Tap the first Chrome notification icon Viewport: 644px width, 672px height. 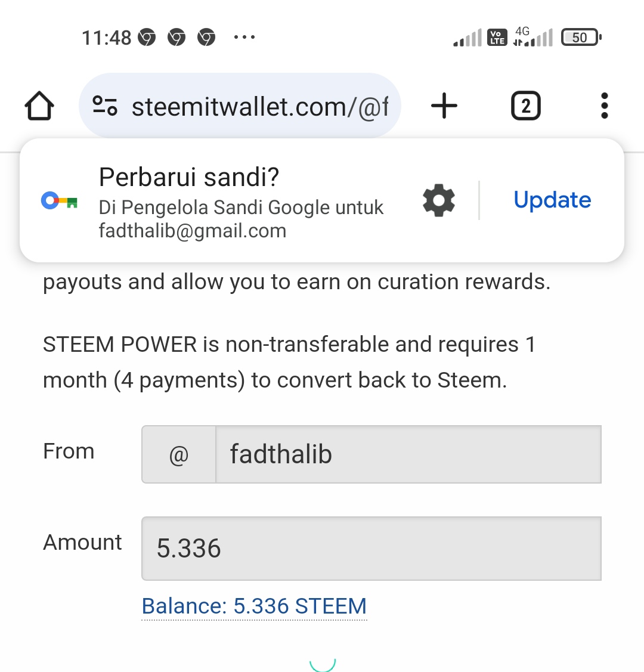tap(147, 38)
